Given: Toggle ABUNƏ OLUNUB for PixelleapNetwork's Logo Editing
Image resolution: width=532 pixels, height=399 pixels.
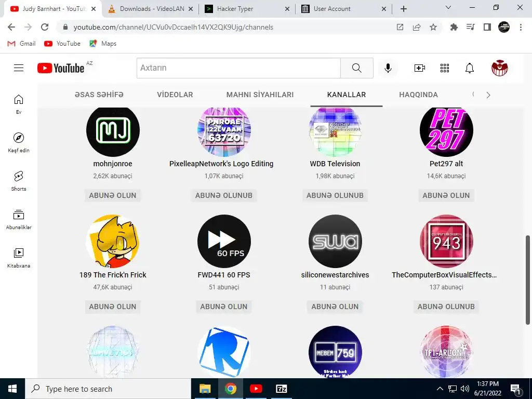Looking at the screenshot, I should coord(223,195).
